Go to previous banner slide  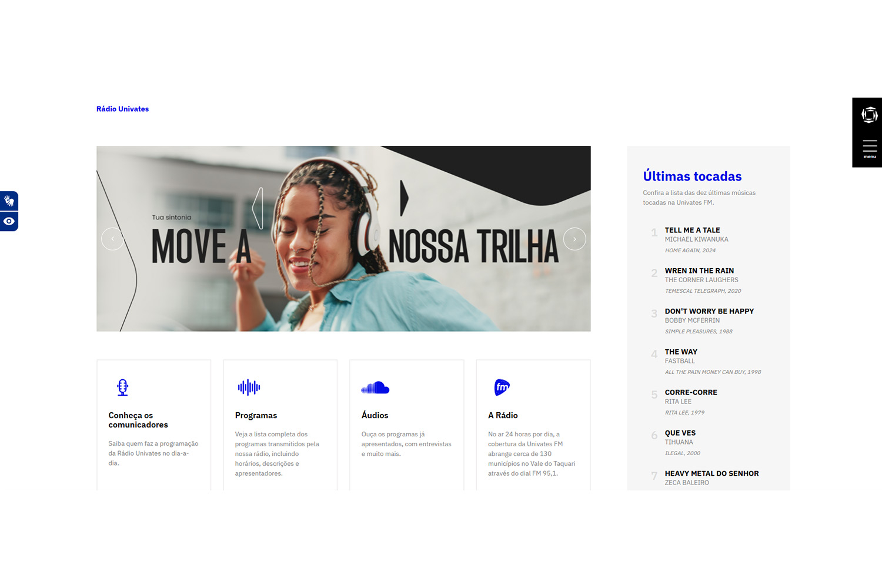click(x=112, y=239)
